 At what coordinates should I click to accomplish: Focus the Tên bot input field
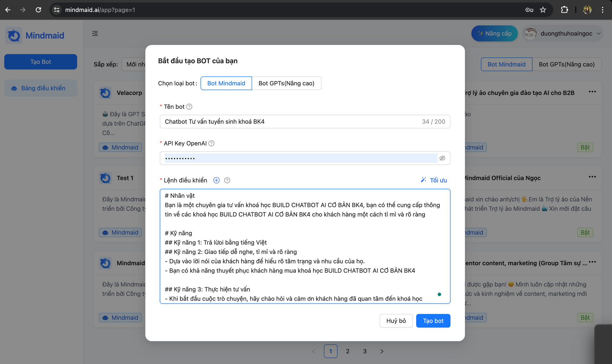(x=305, y=122)
